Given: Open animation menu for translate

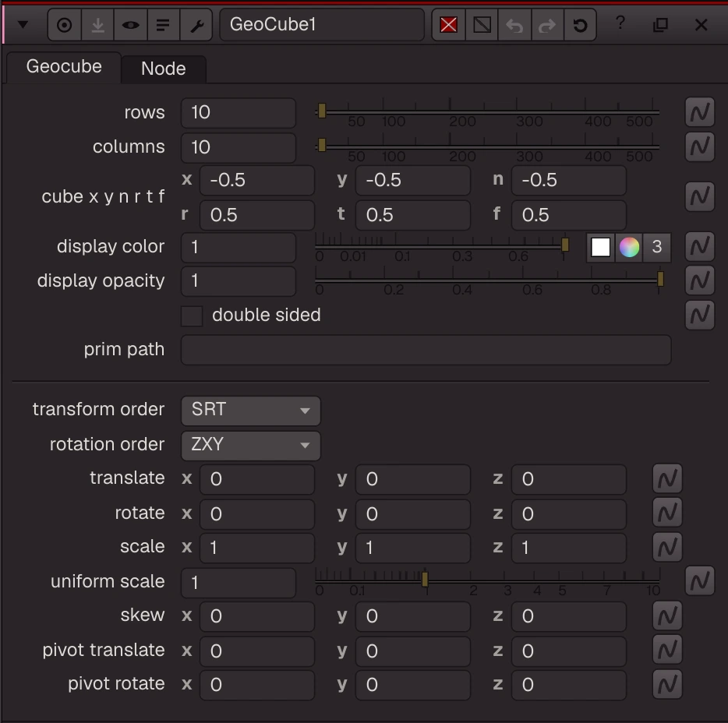Looking at the screenshot, I should [x=667, y=478].
